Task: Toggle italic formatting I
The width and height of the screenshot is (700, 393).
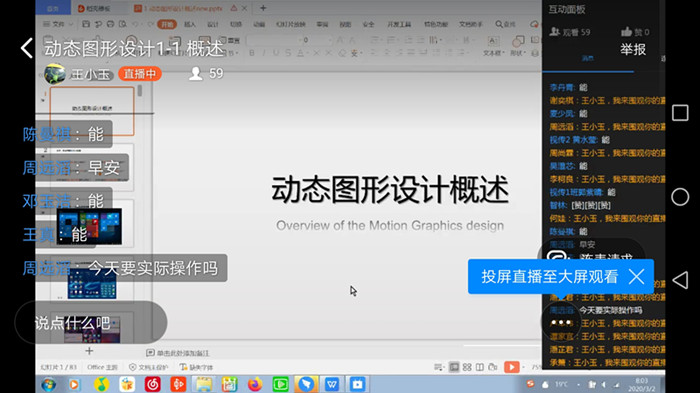Action: [264, 53]
